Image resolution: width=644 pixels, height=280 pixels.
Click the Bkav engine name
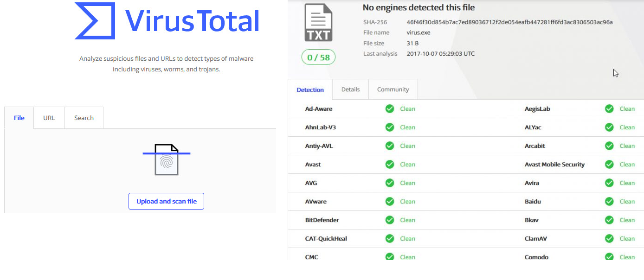point(531,220)
